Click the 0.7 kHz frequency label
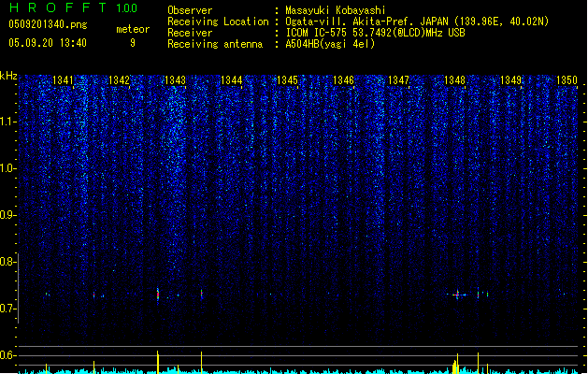This screenshot has height=374, width=588. coord(7,309)
